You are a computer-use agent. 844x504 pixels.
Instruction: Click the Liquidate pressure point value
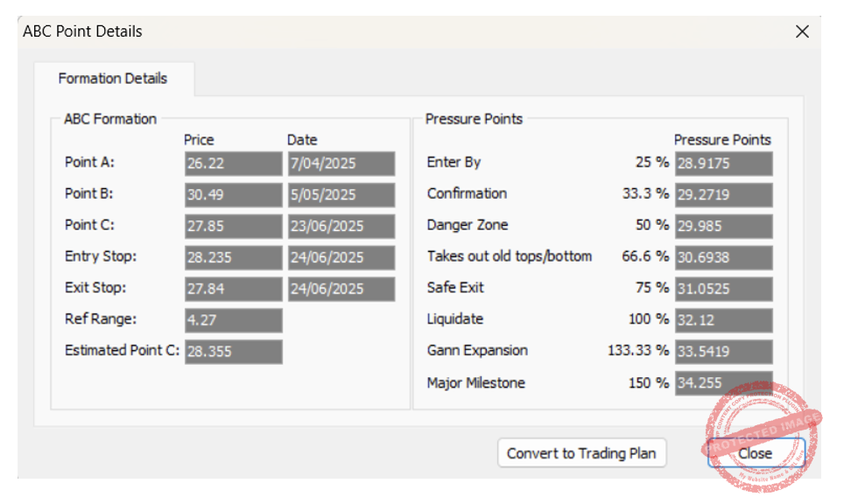[723, 320]
